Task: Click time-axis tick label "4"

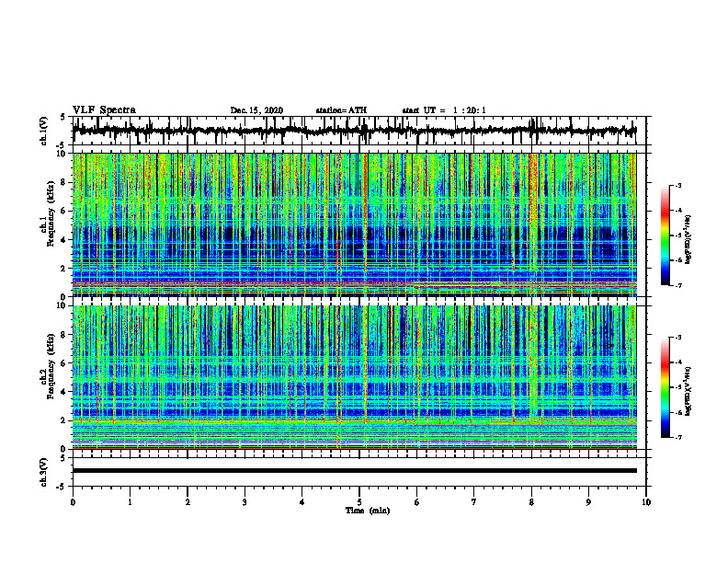Action: tap(302, 502)
